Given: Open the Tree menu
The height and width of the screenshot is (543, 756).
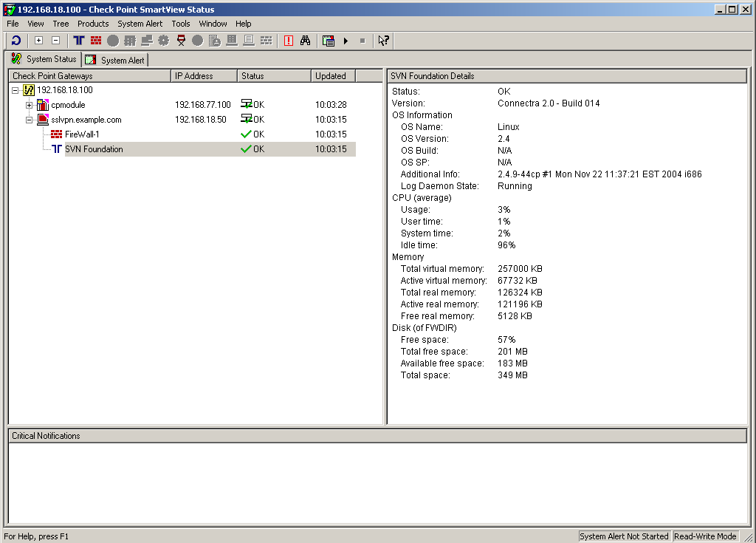Looking at the screenshot, I should 61,24.
